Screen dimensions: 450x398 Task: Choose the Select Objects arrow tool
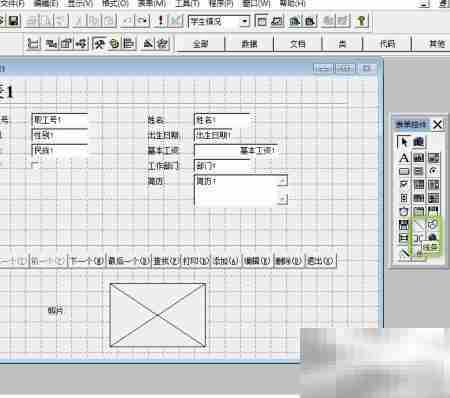point(404,142)
